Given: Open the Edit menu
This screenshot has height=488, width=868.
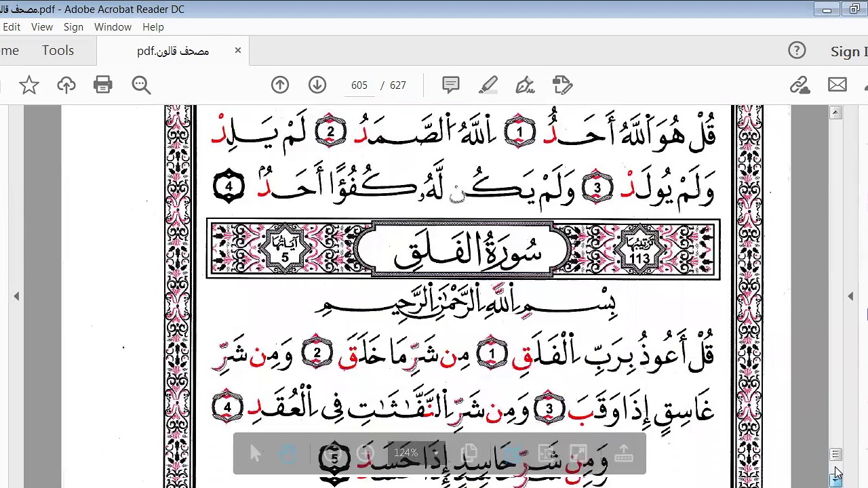Looking at the screenshot, I should (10, 27).
